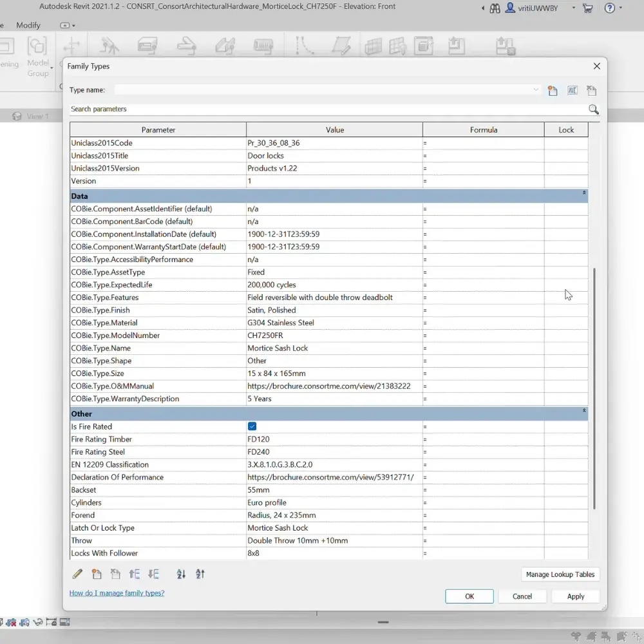The height and width of the screenshot is (644, 644).
Task: Click the New Parameter icon
Action: click(x=97, y=574)
